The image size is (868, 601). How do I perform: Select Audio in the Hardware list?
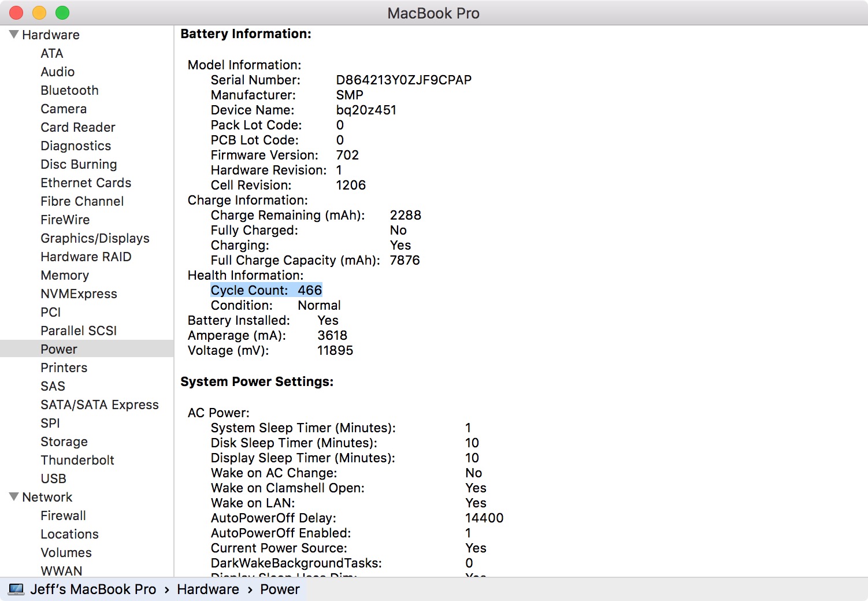click(57, 72)
